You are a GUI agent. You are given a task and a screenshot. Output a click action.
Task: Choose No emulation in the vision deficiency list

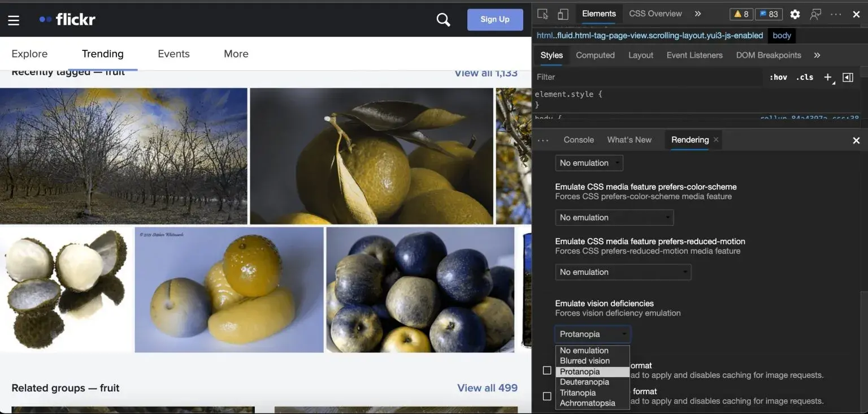point(593,351)
